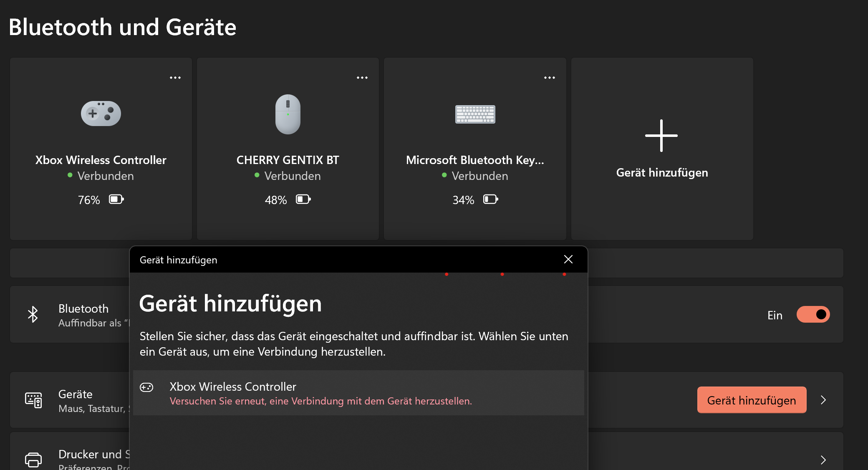Click the large Gerät hinzufügen dialog heading
This screenshot has width=868, height=470.
pyautogui.click(x=230, y=303)
